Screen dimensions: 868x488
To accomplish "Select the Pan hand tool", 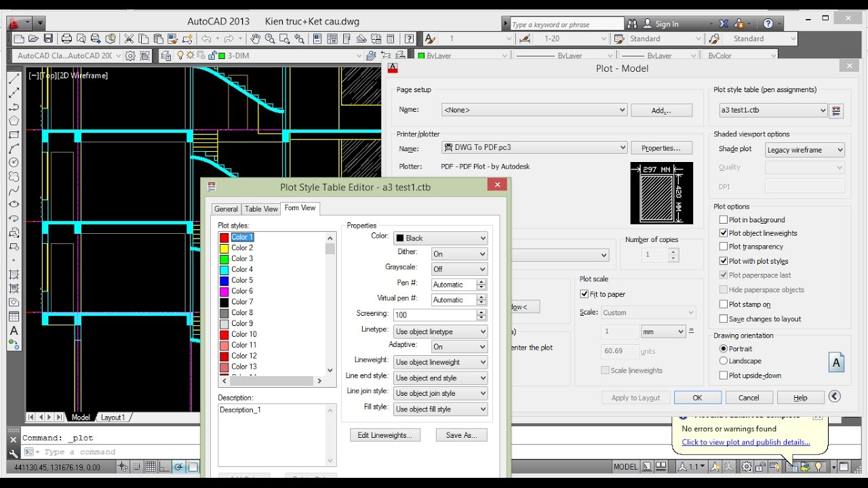I will [254, 39].
